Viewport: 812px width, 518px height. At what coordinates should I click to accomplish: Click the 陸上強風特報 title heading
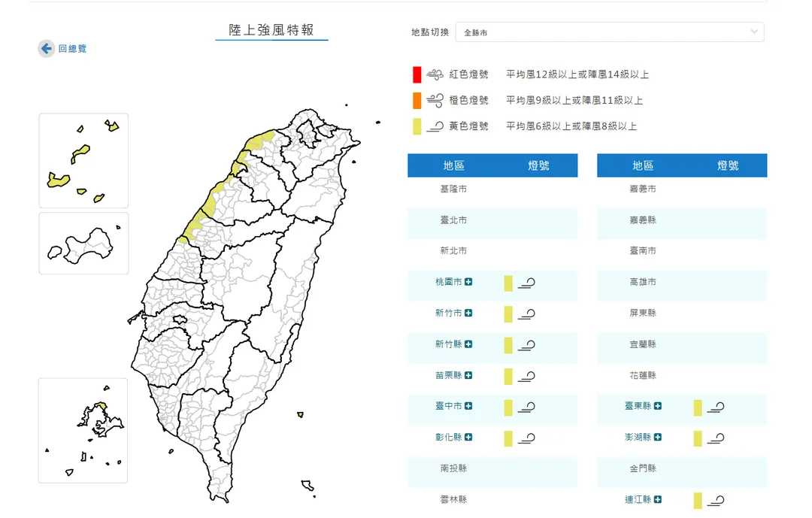pyautogui.click(x=271, y=30)
